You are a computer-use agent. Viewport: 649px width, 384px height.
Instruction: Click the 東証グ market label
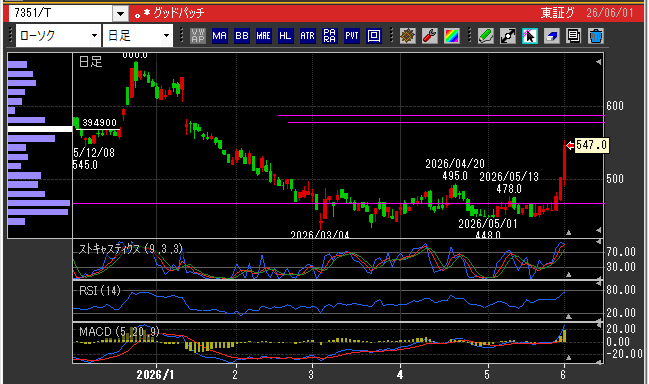(x=558, y=13)
